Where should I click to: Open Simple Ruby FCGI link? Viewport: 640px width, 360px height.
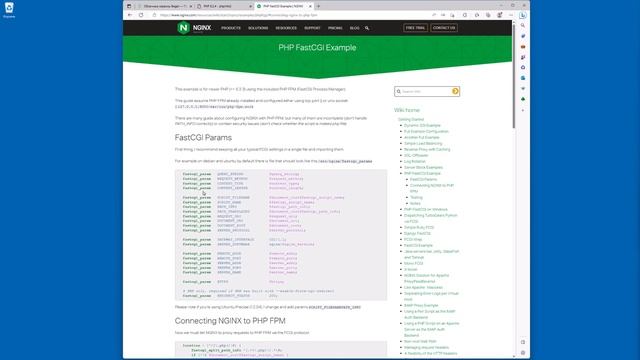pyautogui.click(x=419, y=227)
